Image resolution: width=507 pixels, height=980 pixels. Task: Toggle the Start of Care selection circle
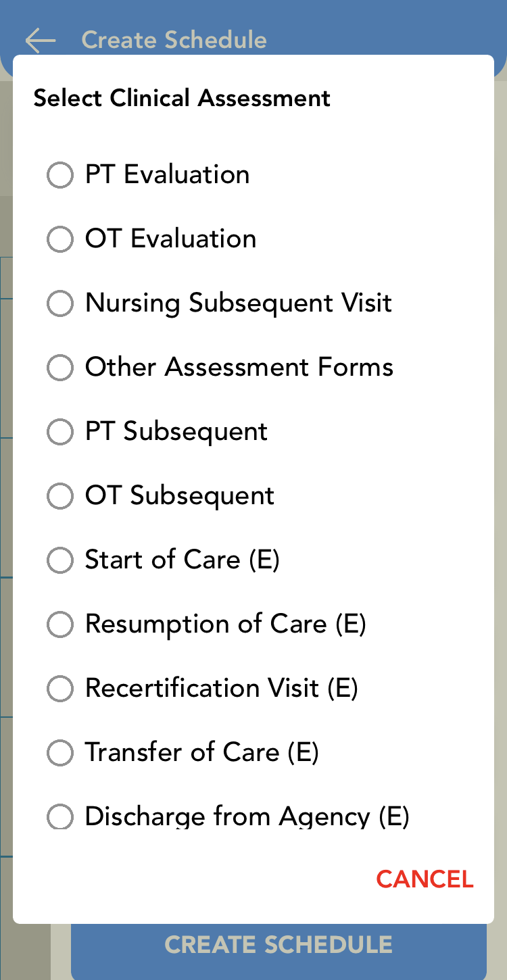pos(59,560)
